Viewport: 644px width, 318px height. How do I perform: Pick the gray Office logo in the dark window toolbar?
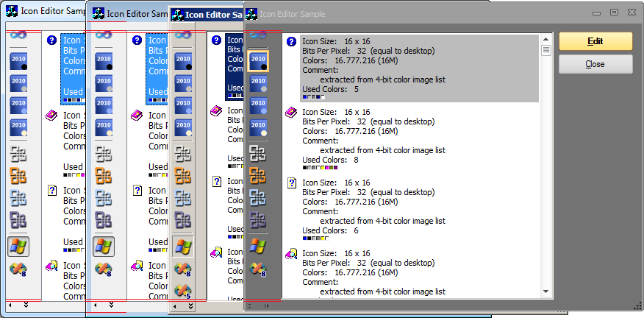coord(257,153)
